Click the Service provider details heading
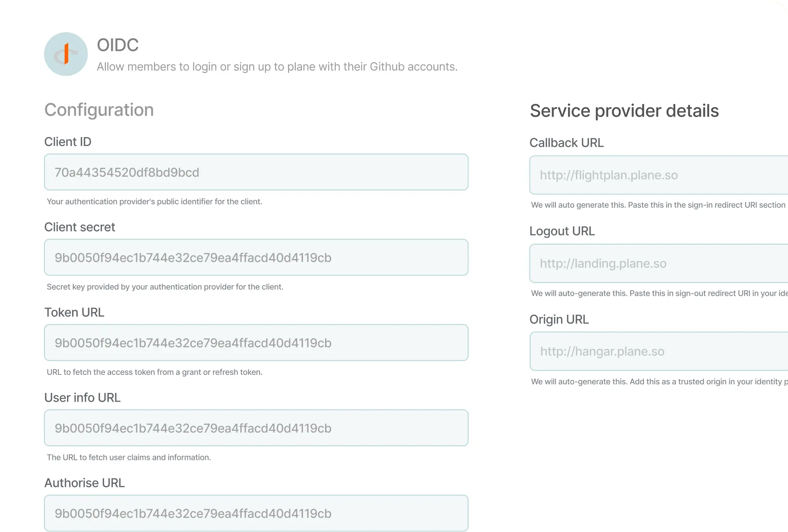The image size is (788, 532). (624, 111)
